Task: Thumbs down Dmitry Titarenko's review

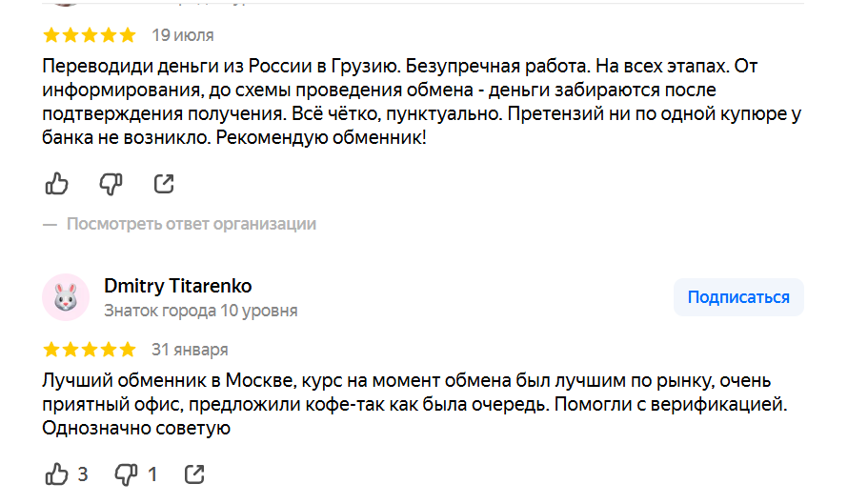Action: 126,474
